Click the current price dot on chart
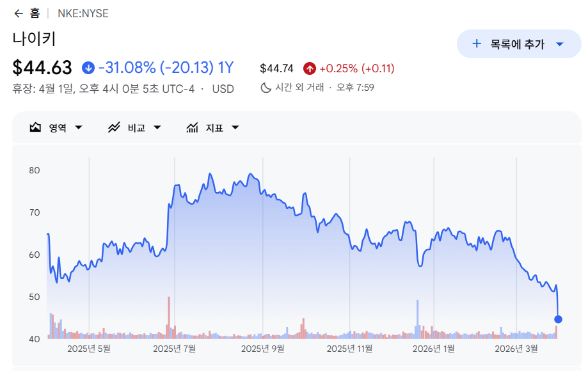The image size is (588, 371). point(558,319)
